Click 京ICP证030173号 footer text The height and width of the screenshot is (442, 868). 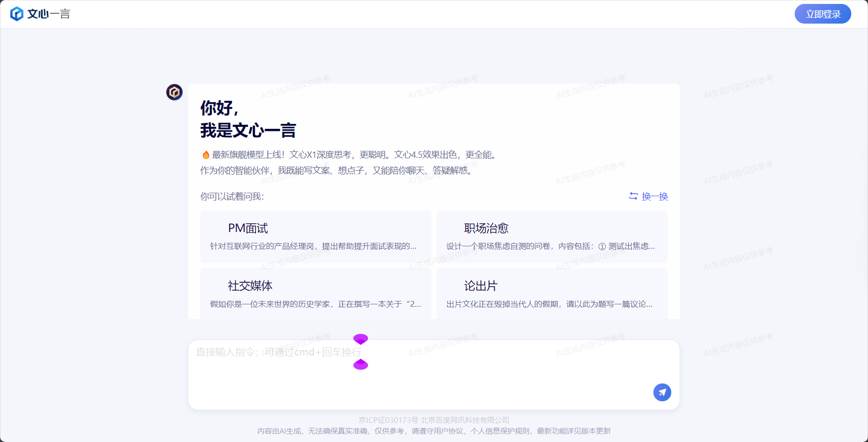tap(388, 420)
